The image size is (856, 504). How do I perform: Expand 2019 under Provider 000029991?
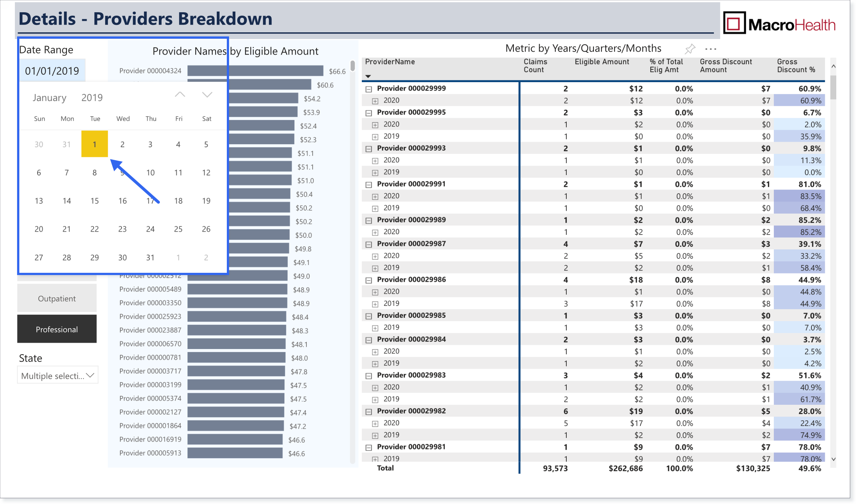pos(375,209)
